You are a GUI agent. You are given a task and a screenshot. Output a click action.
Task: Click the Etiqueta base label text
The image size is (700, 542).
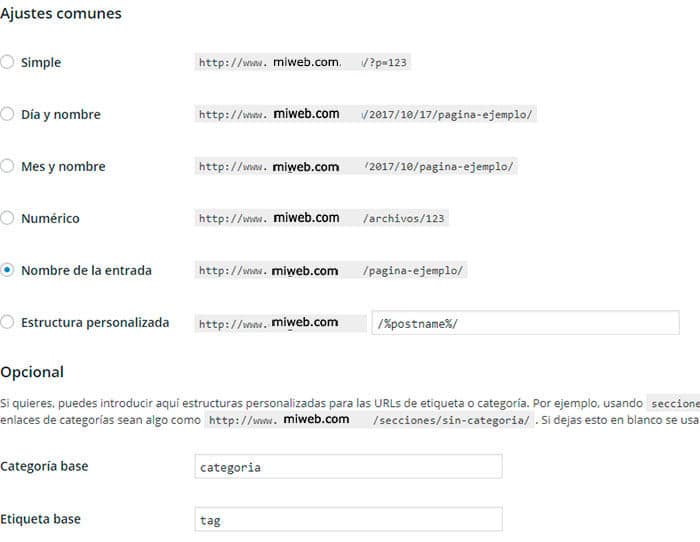coord(40,520)
